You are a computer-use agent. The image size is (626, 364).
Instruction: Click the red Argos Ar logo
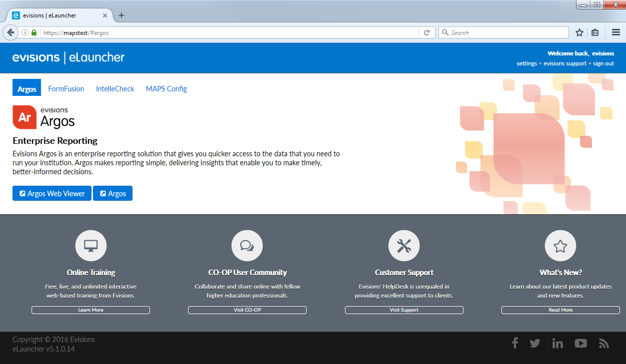(24, 117)
